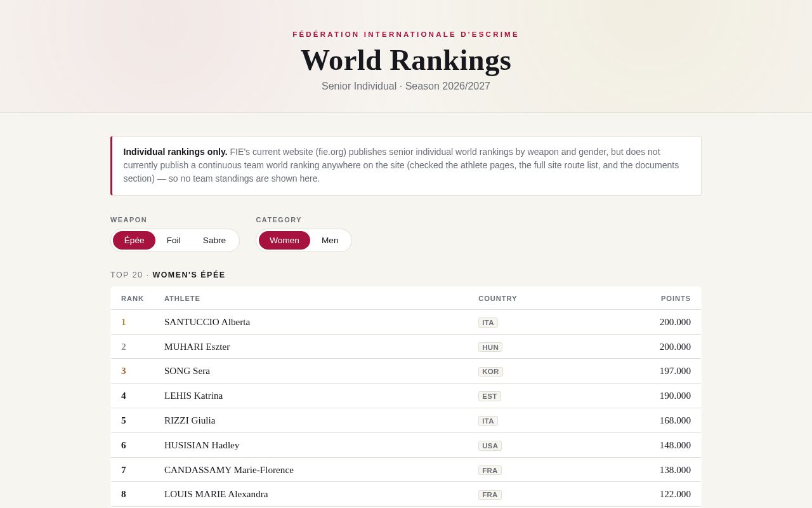The image size is (812, 508).
Task: Click the USA country badge
Action: (490, 446)
